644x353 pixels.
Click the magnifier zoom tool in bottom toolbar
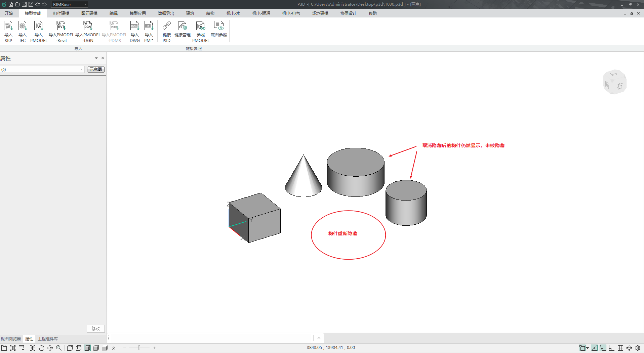pos(59,348)
